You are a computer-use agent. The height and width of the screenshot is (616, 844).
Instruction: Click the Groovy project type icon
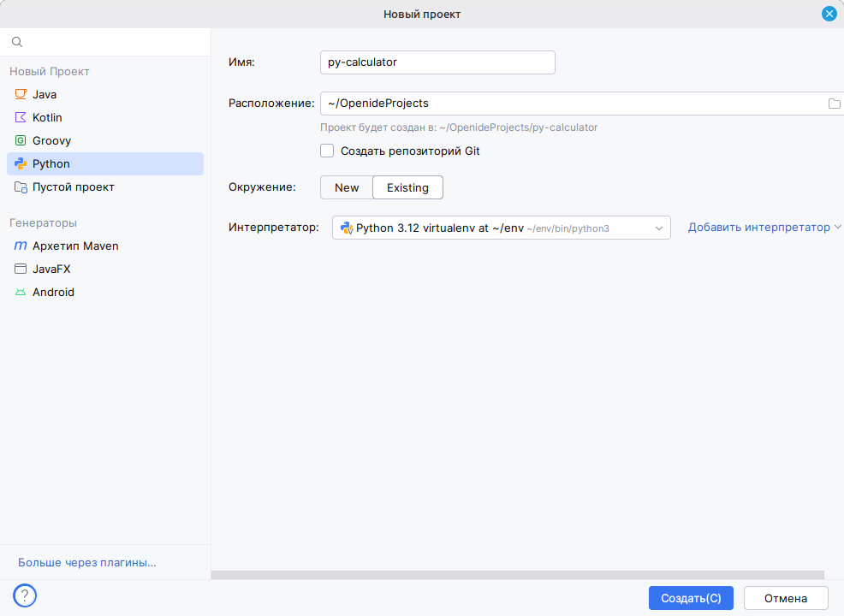(21, 140)
